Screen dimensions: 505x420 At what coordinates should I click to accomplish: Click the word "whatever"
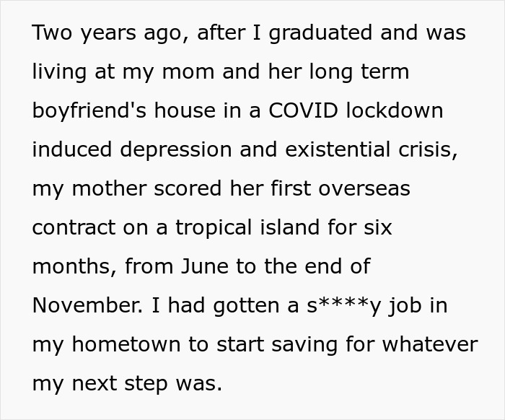(431, 345)
